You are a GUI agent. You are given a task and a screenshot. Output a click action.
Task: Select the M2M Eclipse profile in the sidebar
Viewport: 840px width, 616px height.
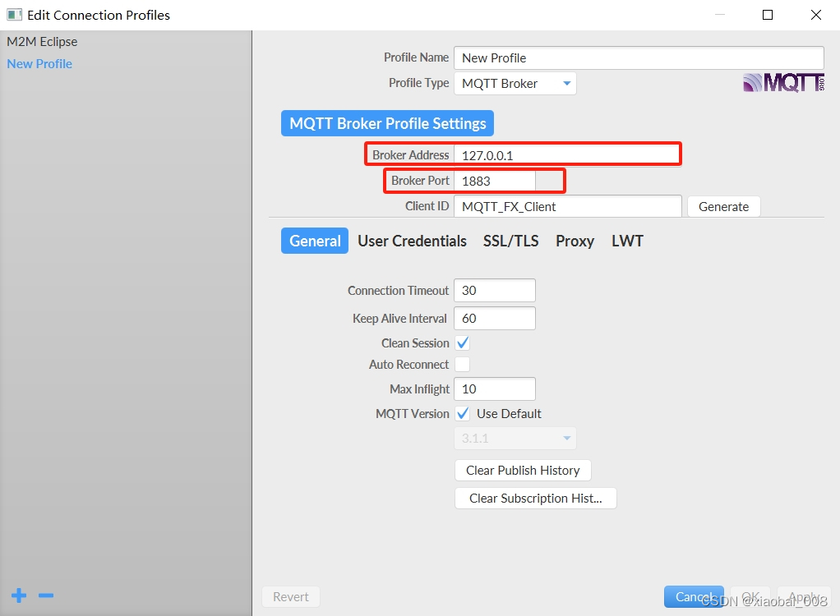[41, 41]
